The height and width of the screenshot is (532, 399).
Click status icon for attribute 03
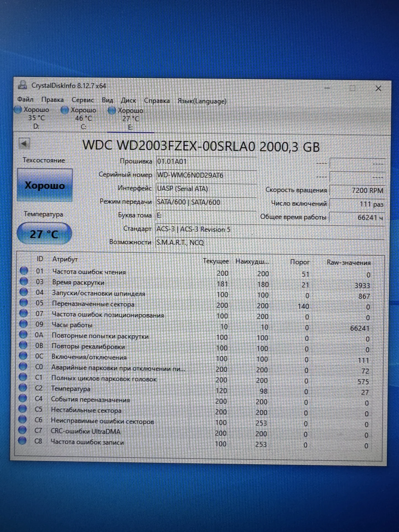[24, 281]
